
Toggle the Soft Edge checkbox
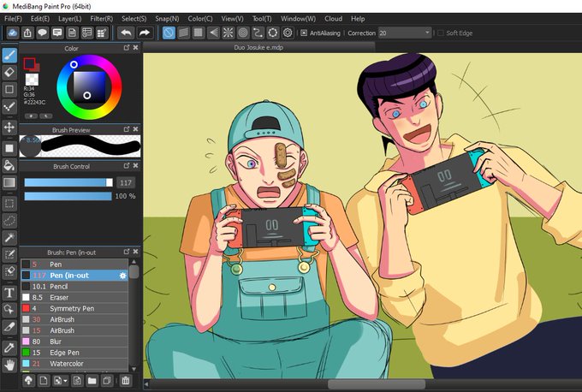[441, 33]
